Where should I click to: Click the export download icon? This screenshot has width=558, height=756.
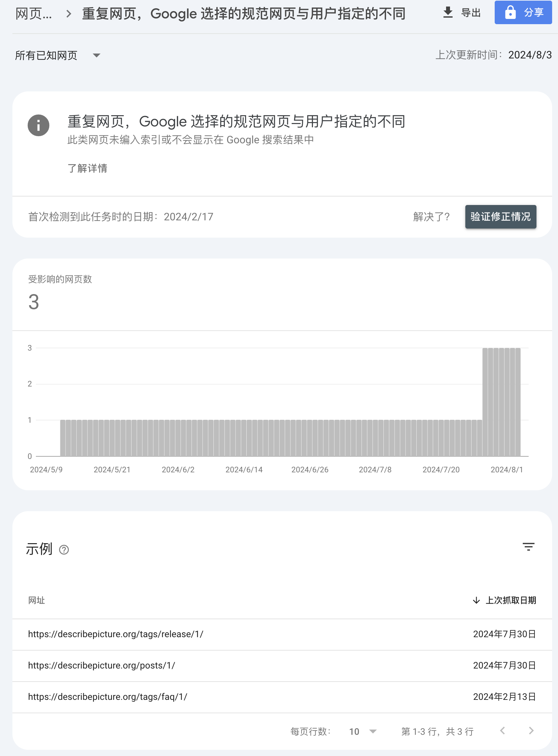pos(448,12)
